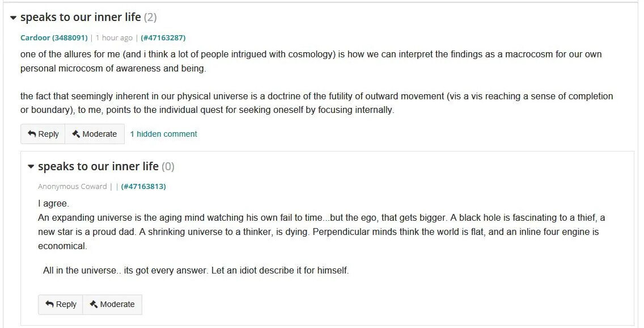The width and height of the screenshot is (644, 328).
Task: Click the Anonymous Coward author name
Action: coord(72,186)
